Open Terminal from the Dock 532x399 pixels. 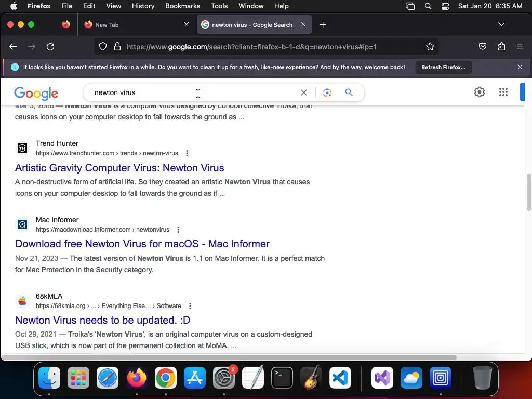coord(282,377)
